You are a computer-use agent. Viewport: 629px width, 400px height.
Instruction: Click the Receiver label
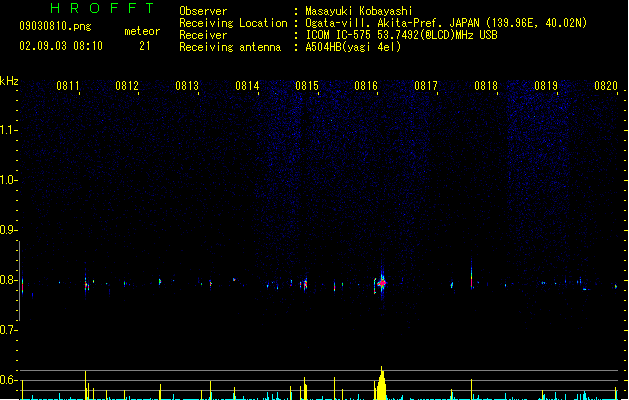pos(203,35)
